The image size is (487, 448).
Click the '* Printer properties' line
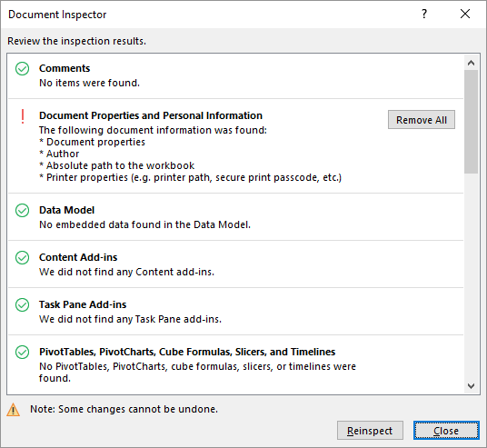[x=191, y=177]
